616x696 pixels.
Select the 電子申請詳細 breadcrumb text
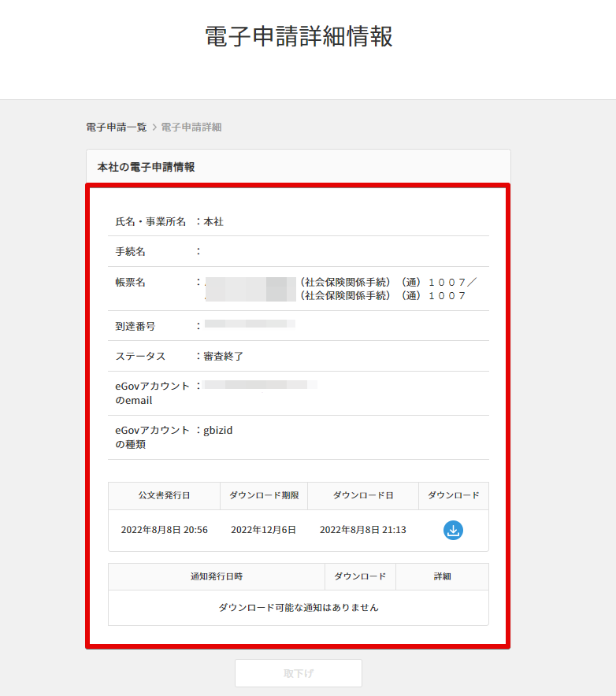[191, 128]
